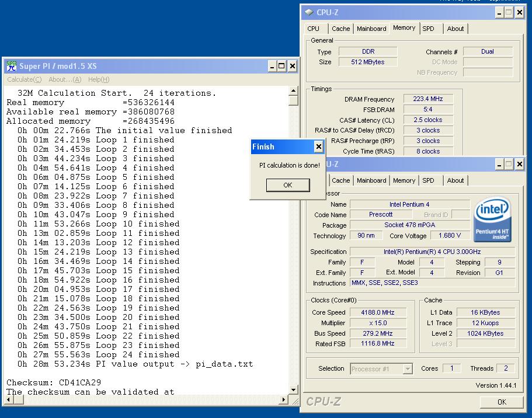The width and height of the screenshot is (532, 418).
Task: Click the Loop 24 finished line in Super PI
Action: (99, 354)
